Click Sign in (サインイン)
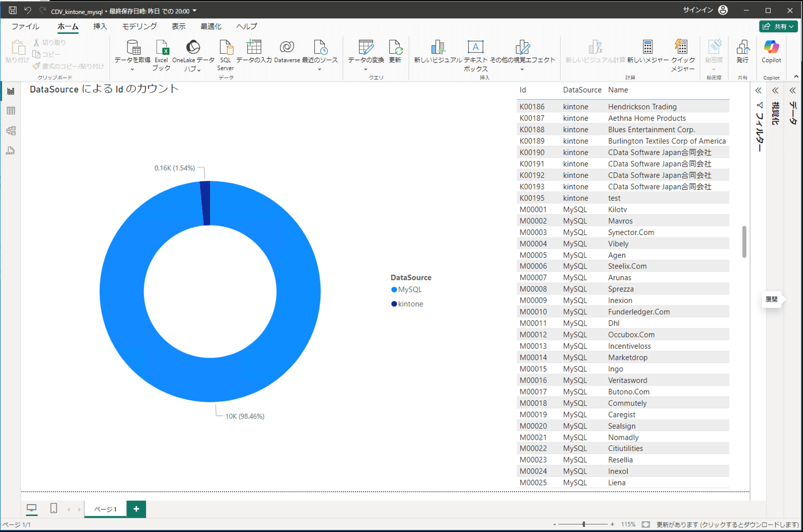 (x=698, y=10)
